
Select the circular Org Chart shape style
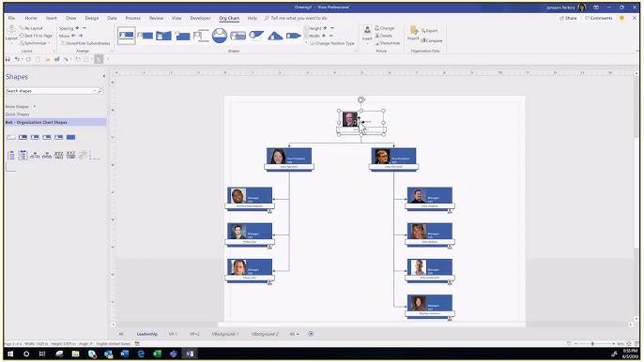pos(220,36)
